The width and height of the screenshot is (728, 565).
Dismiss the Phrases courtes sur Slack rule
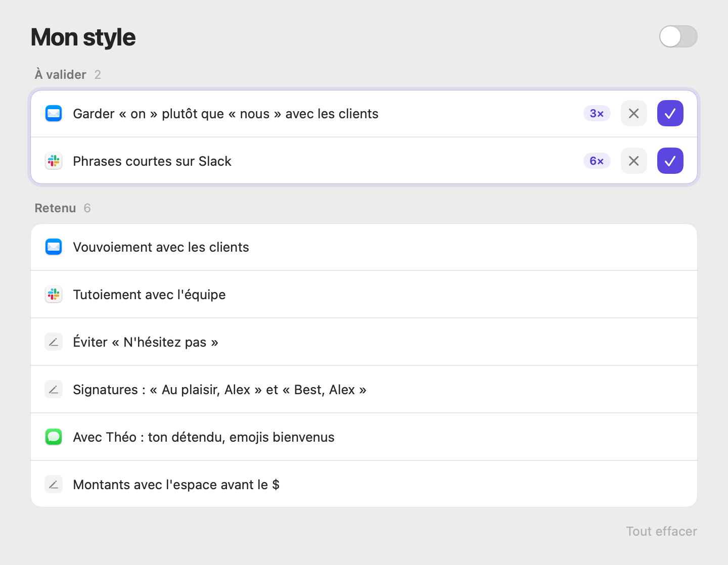coord(633,161)
